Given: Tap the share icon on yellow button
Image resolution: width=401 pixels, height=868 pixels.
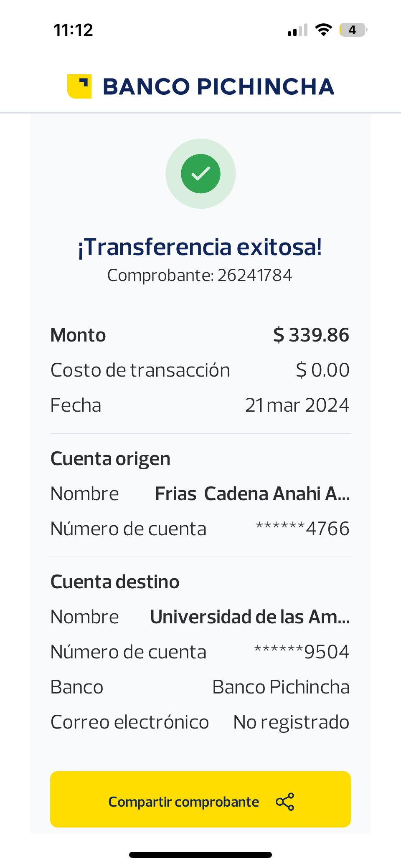Looking at the screenshot, I should click(285, 802).
